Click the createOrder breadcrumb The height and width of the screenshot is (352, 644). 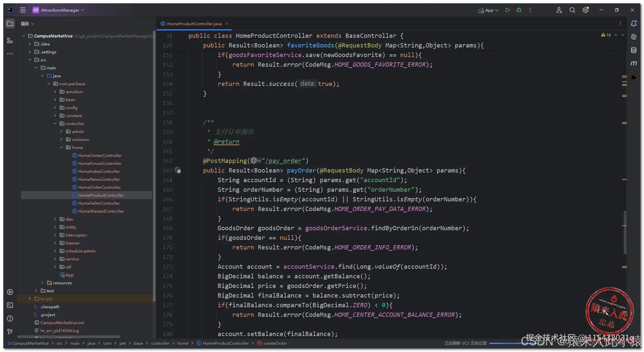click(x=272, y=343)
